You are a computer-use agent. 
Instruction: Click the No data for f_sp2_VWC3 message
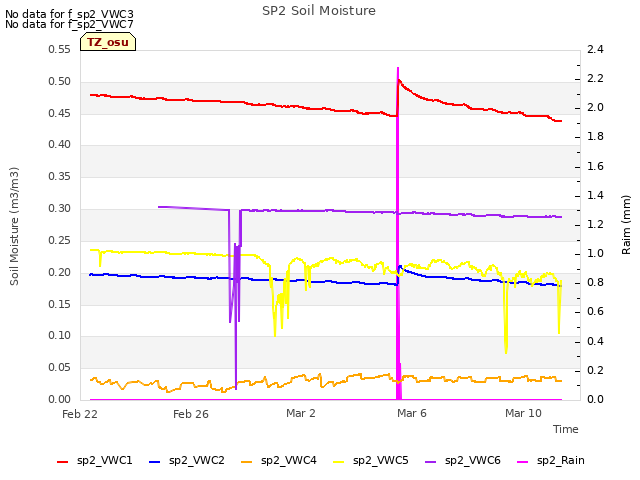pos(69,14)
